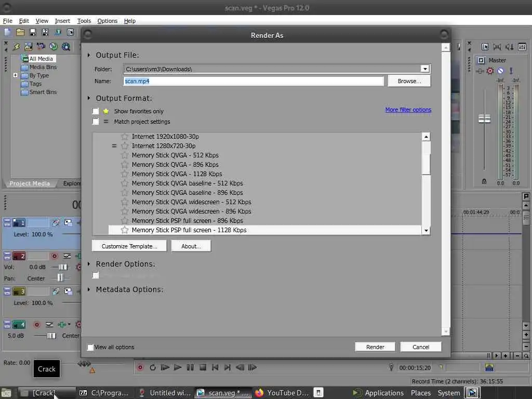Open the 7z C:\Progra... taskbar window
Image resolution: width=532 pixels, height=399 pixels.
pos(104,393)
